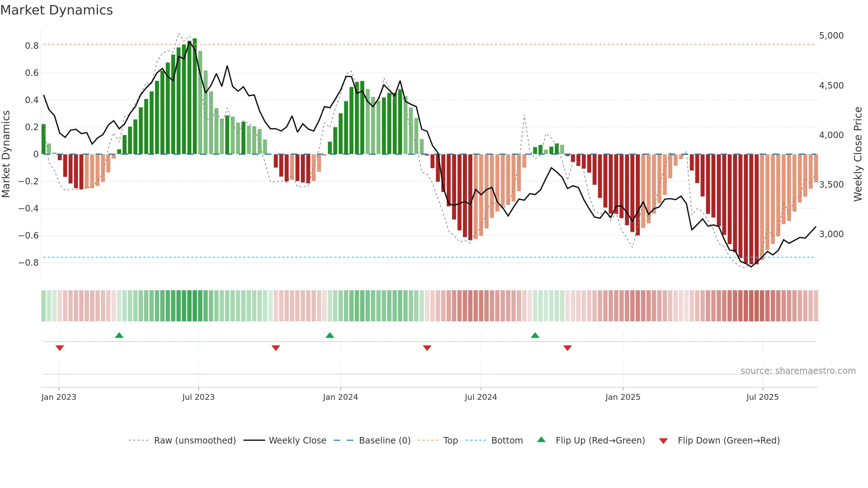The image size is (868, 488).
Task: Click the 3,500 price axis label
Action: click(831, 184)
